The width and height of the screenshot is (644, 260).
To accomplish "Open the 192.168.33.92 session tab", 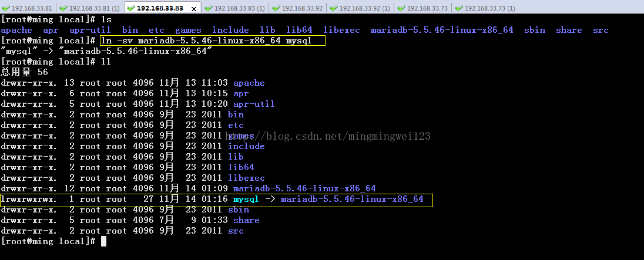I will [x=298, y=8].
